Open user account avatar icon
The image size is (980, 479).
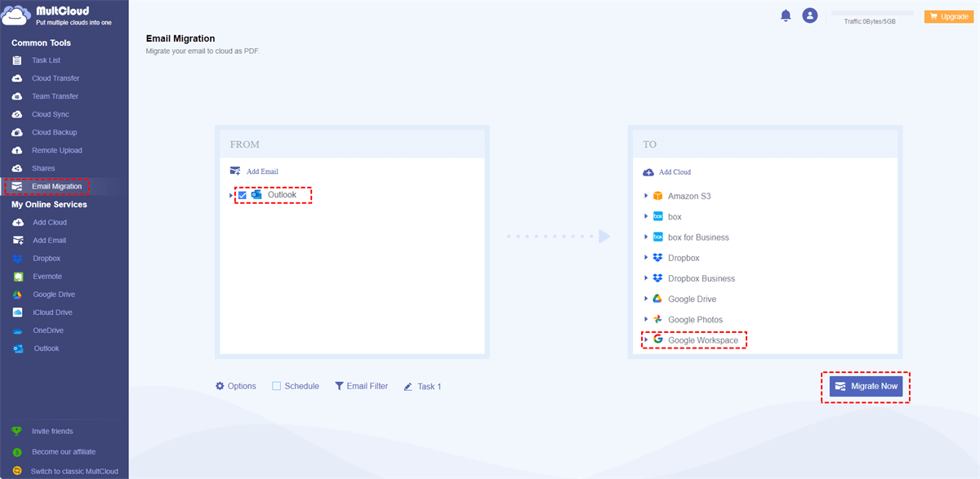[810, 16]
